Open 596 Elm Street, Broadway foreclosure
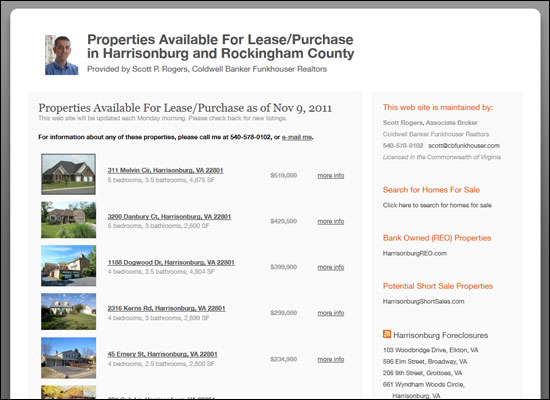Image resolution: width=550 pixels, height=400 pixels. 425,361
